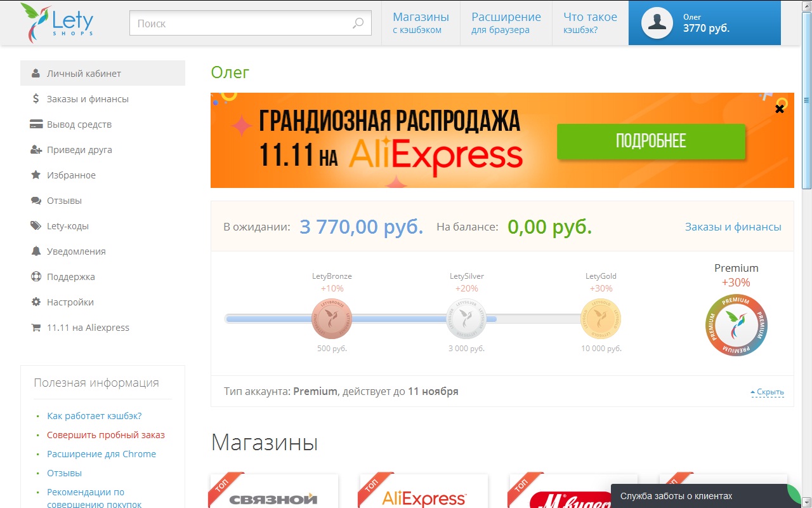
Task: Click the LetyGold medal badge
Action: tap(601, 319)
